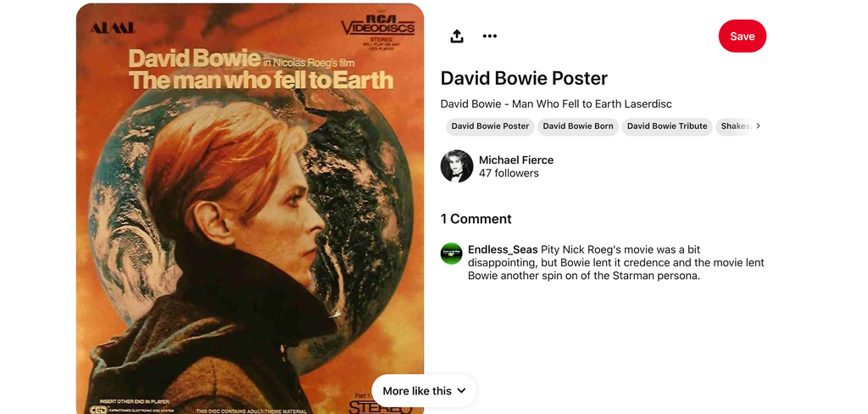The height and width of the screenshot is (414, 868).
Task: Click the 1 Comment heading
Action: pos(476,219)
